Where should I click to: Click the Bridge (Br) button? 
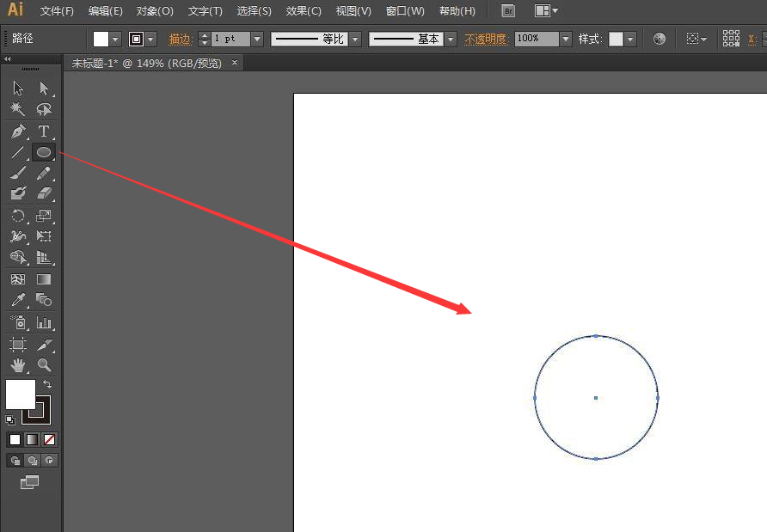click(508, 11)
